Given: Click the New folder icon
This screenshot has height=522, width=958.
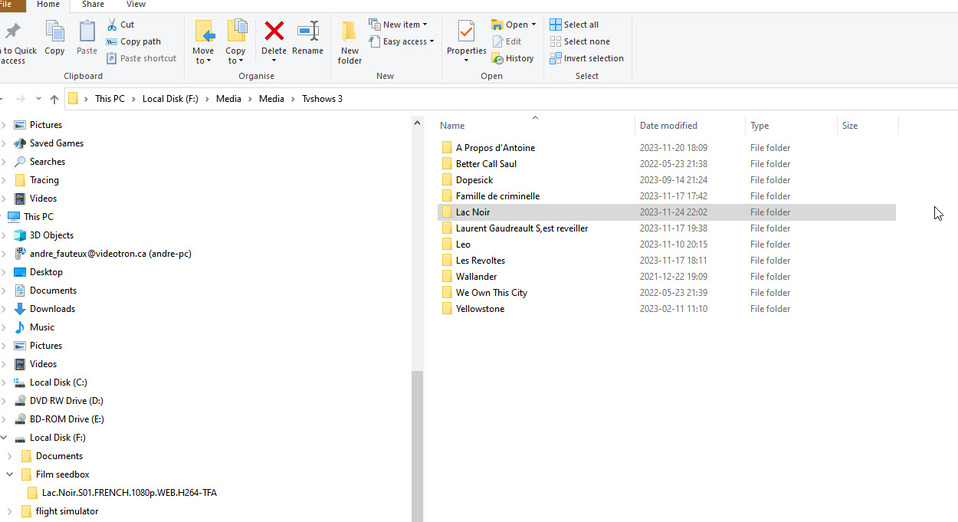Looking at the screenshot, I should coord(349,32).
